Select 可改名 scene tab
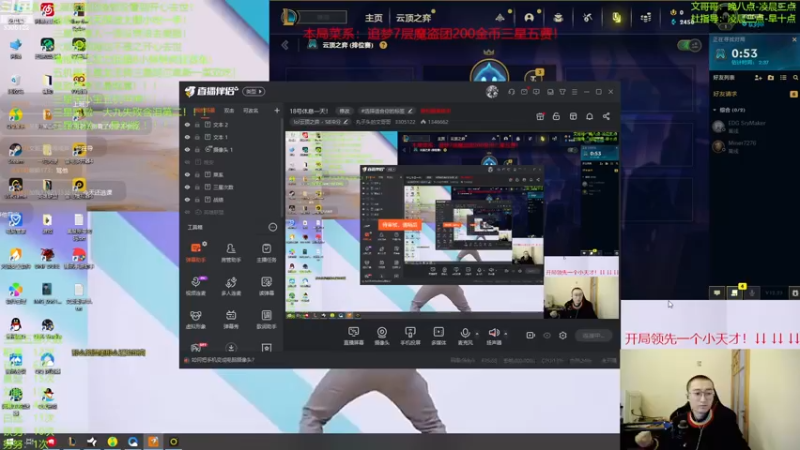 tap(251, 111)
